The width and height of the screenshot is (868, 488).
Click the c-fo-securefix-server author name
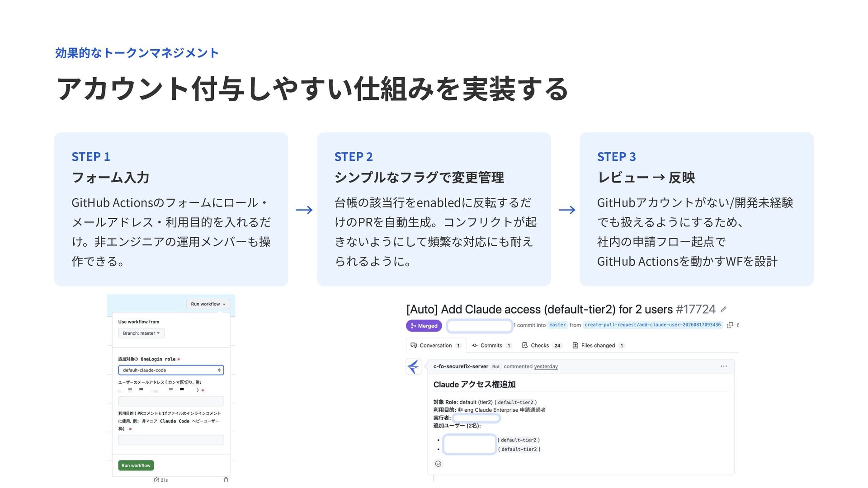[x=461, y=366]
